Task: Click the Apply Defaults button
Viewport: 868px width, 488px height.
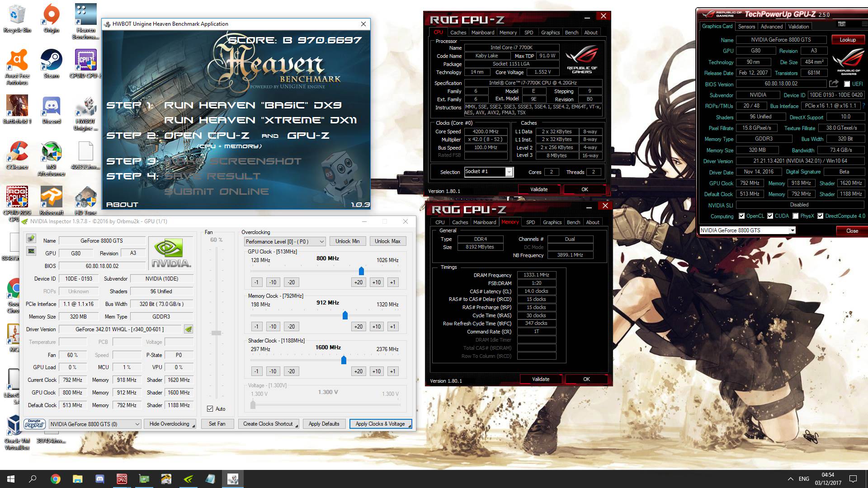Action: point(324,424)
